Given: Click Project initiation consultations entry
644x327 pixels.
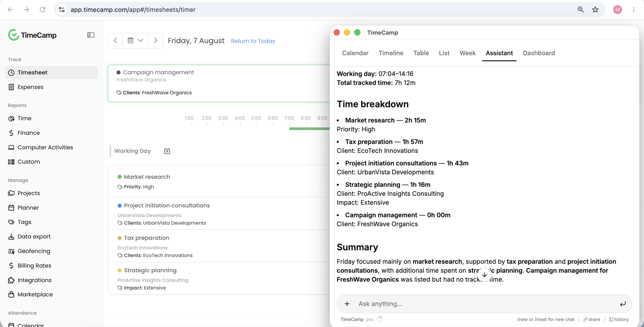Looking at the screenshot, I should (x=219, y=214).
